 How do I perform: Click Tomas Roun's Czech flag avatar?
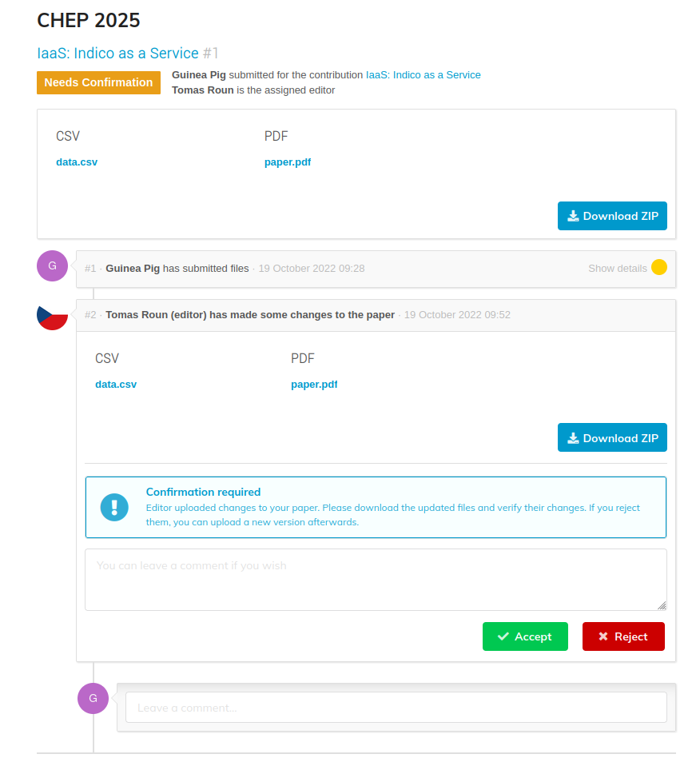click(x=52, y=315)
